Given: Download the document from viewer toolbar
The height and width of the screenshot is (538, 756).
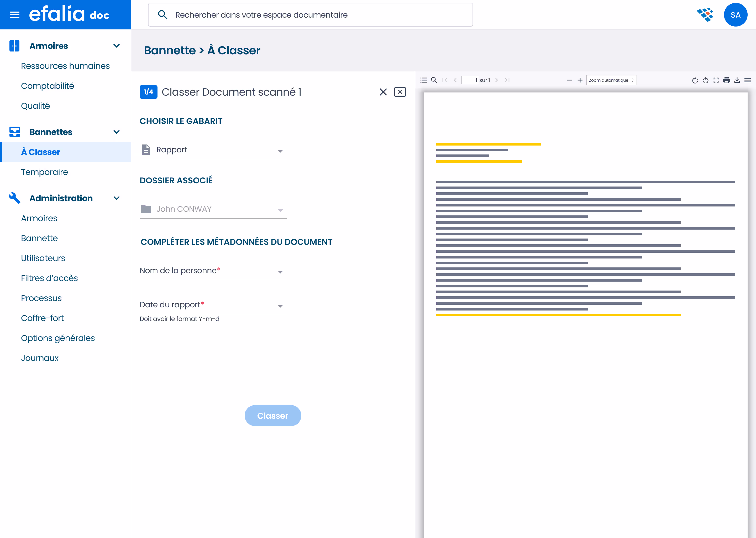Looking at the screenshot, I should click(x=737, y=80).
